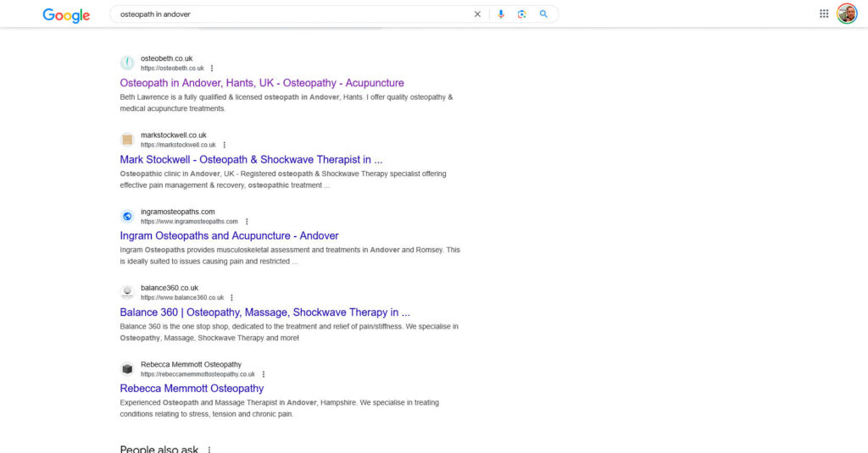Open the Google account profile avatar

[846, 14]
